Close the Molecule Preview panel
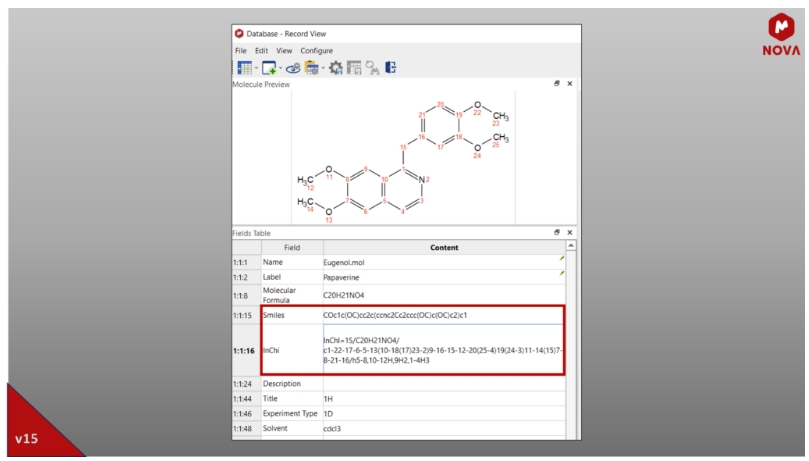809x461 pixels. (570, 84)
